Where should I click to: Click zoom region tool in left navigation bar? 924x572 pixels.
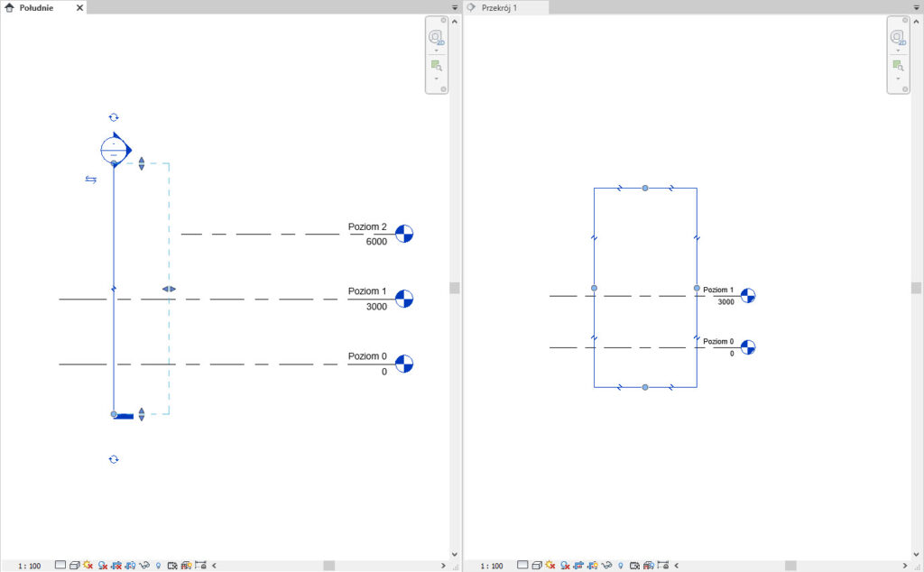click(436, 66)
